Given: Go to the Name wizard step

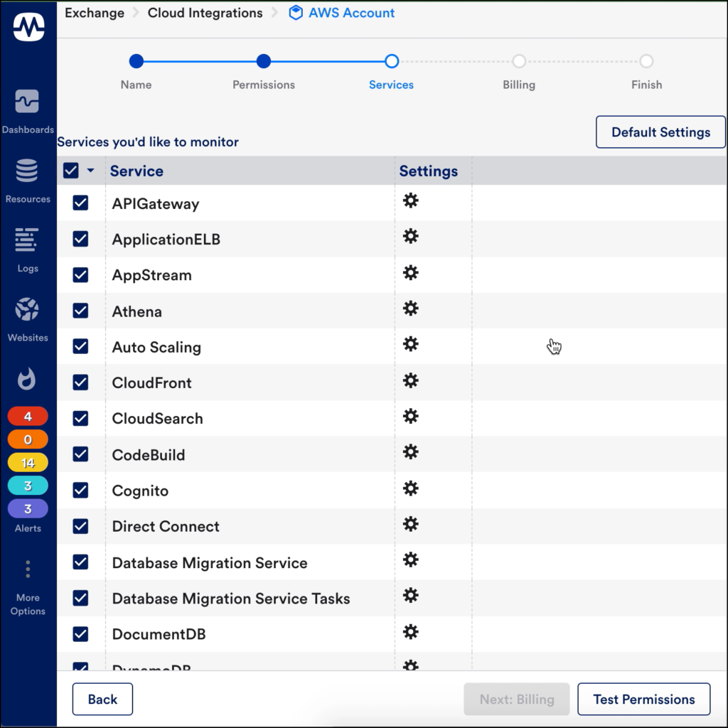Looking at the screenshot, I should tap(136, 61).
